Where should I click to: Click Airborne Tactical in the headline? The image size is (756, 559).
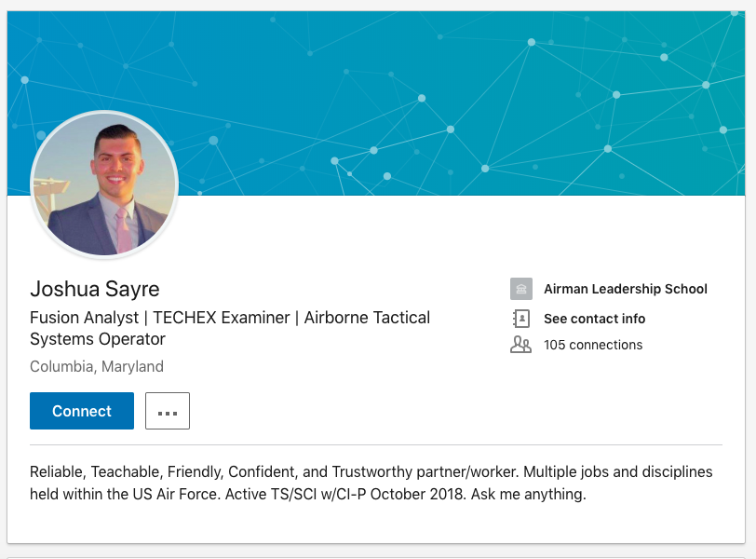(367, 318)
